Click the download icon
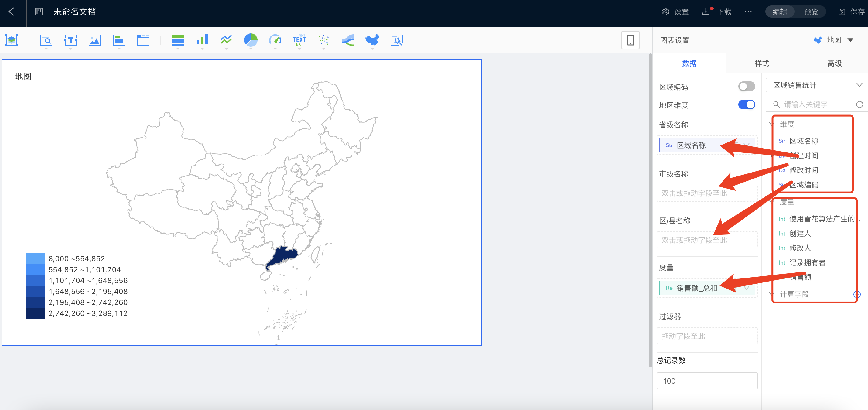Image resolution: width=868 pixels, height=410 pixels. (706, 12)
